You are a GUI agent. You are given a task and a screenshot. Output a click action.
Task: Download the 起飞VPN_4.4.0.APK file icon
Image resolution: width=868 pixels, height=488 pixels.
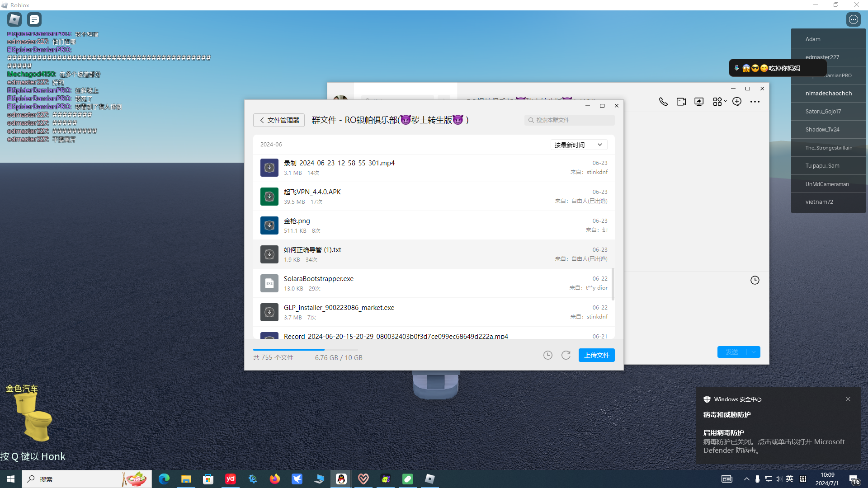269,197
